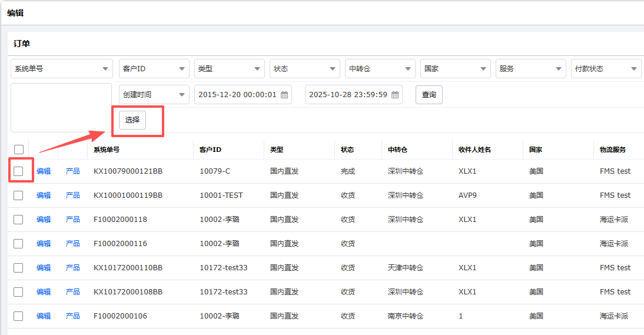This screenshot has width=644, height=335.
Task: Tick the select-all checkbox in table header
Action: pos(18,150)
